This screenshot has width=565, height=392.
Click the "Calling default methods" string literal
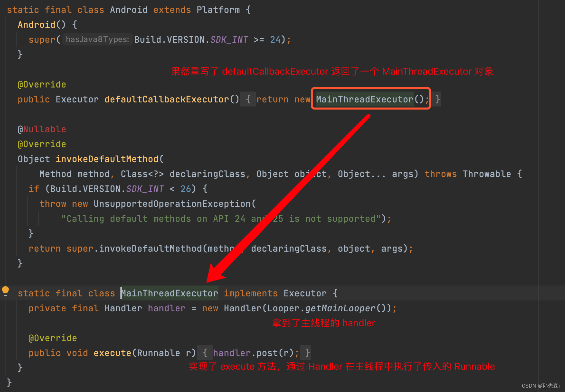[221, 219]
